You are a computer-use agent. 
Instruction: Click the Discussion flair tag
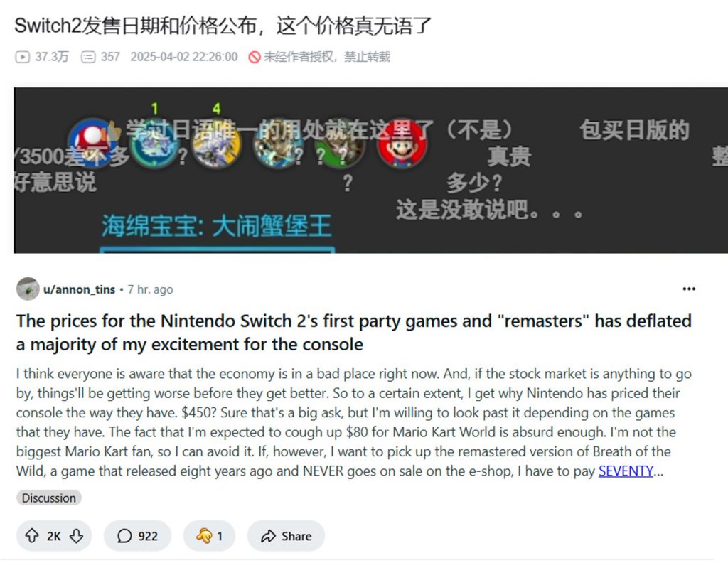(49, 498)
